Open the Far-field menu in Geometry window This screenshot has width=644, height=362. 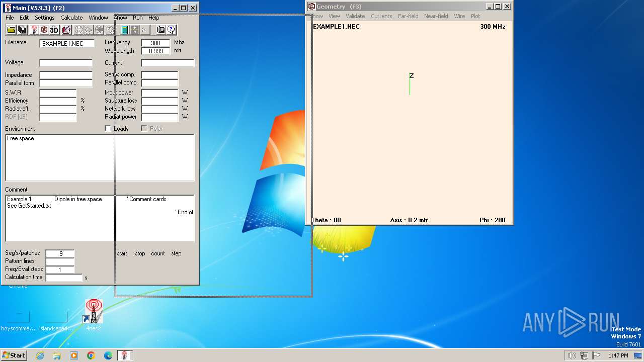pyautogui.click(x=408, y=16)
